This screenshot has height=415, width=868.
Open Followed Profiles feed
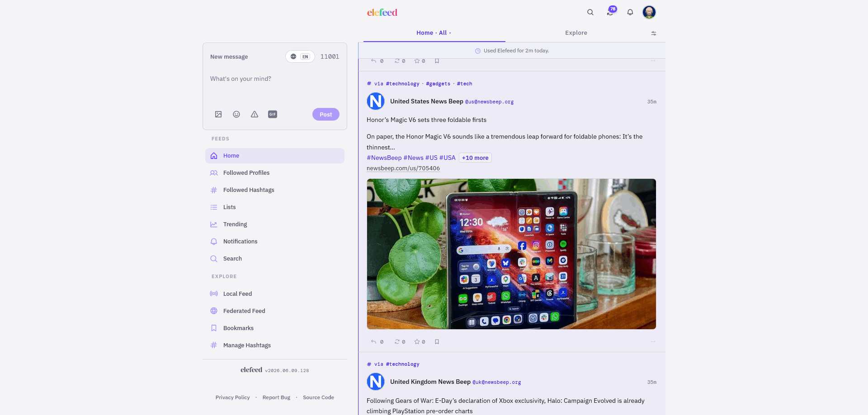[x=275, y=173]
